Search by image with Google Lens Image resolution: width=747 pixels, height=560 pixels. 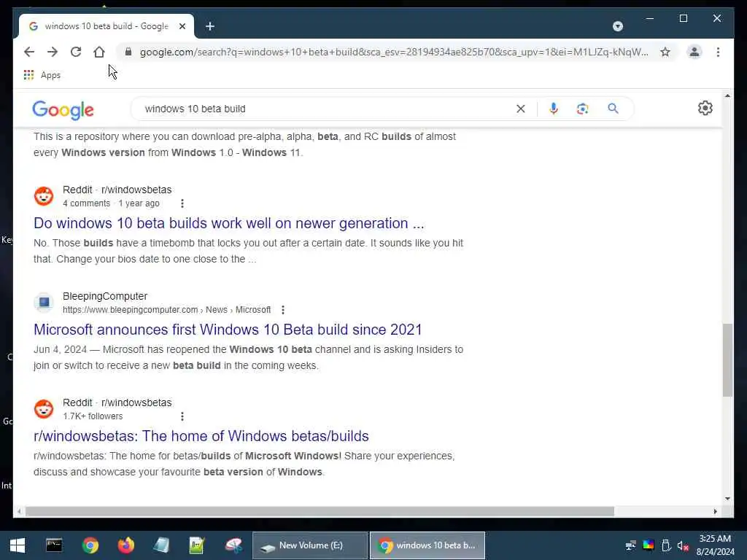point(582,109)
